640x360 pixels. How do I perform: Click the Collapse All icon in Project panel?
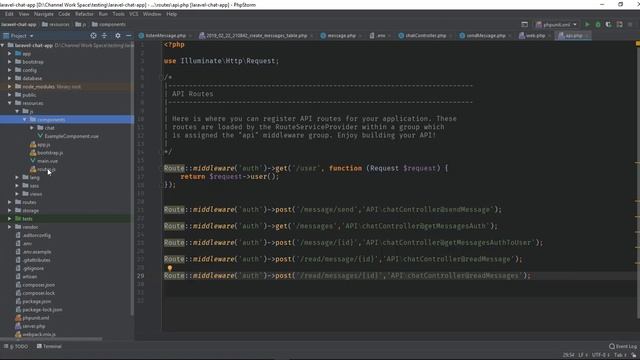click(x=104, y=36)
